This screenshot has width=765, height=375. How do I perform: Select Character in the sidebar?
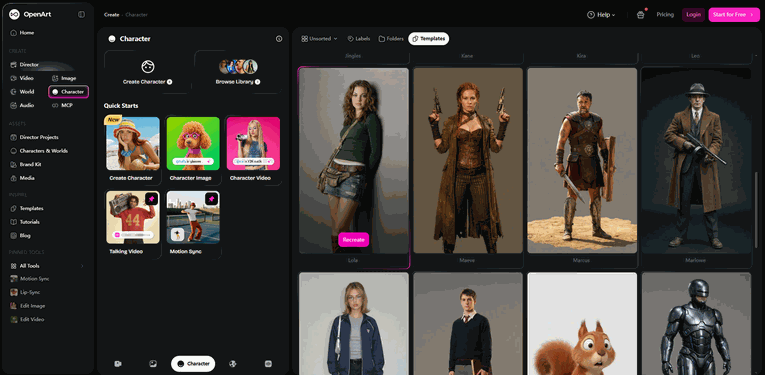(68, 92)
